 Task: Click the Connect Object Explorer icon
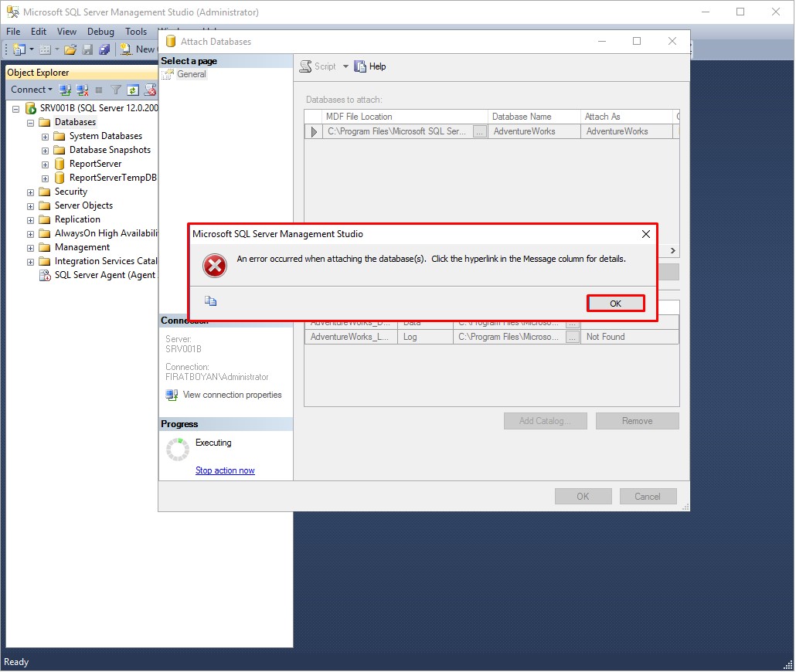[x=65, y=90]
